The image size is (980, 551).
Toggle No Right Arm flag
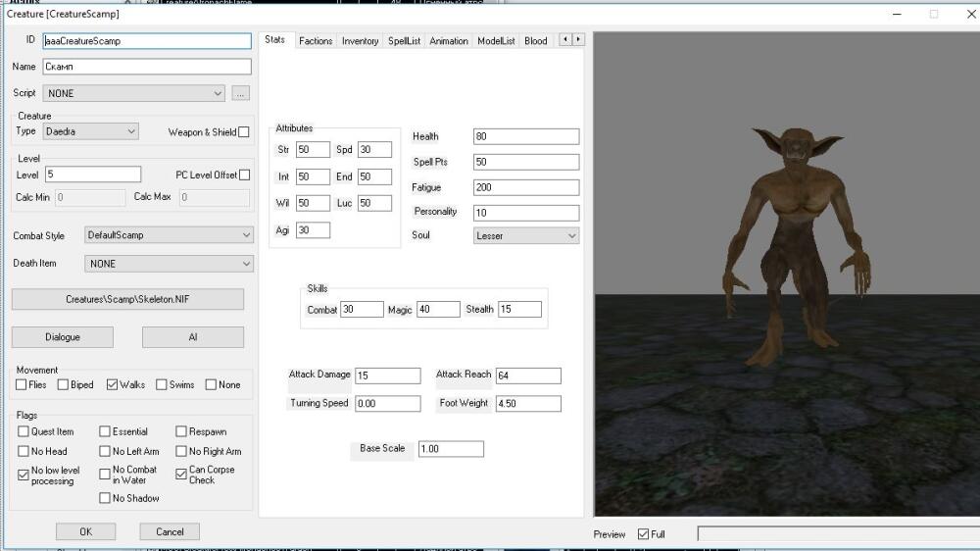tap(180, 451)
